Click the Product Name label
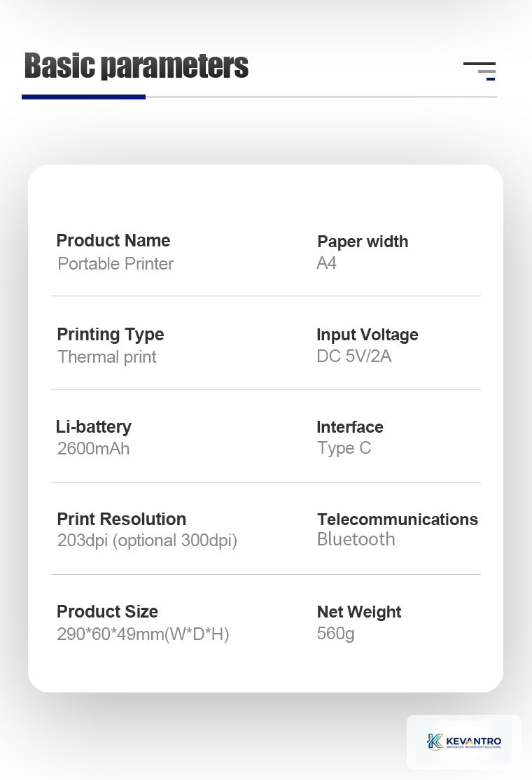532x780 pixels. tap(113, 241)
